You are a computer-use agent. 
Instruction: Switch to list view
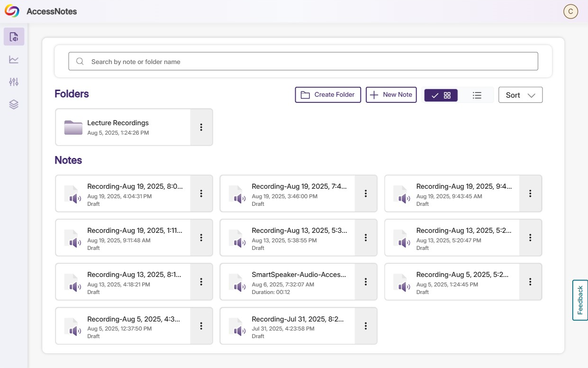click(477, 95)
